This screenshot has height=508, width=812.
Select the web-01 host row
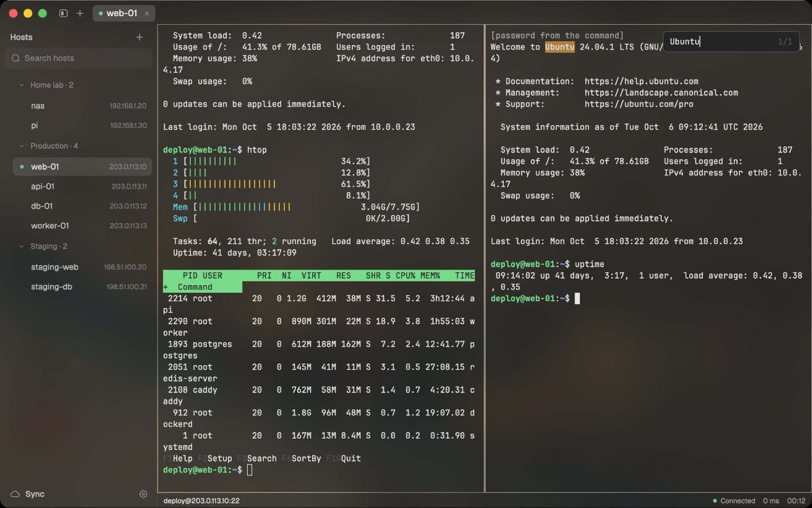pos(82,167)
